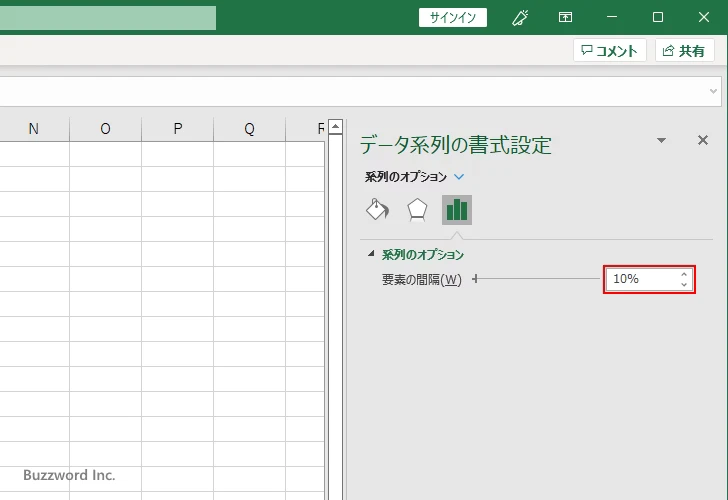This screenshot has height=500, width=728.
Task: Decrease 要素の間隔 with the down spinner
Action: point(684,284)
